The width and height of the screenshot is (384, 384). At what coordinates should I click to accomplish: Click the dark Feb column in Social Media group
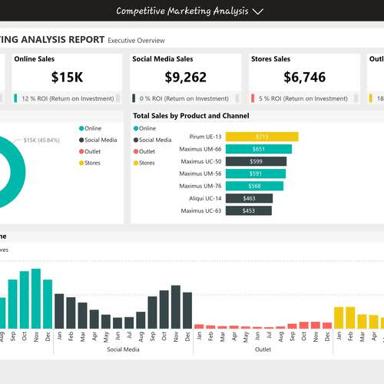point(71,313)
